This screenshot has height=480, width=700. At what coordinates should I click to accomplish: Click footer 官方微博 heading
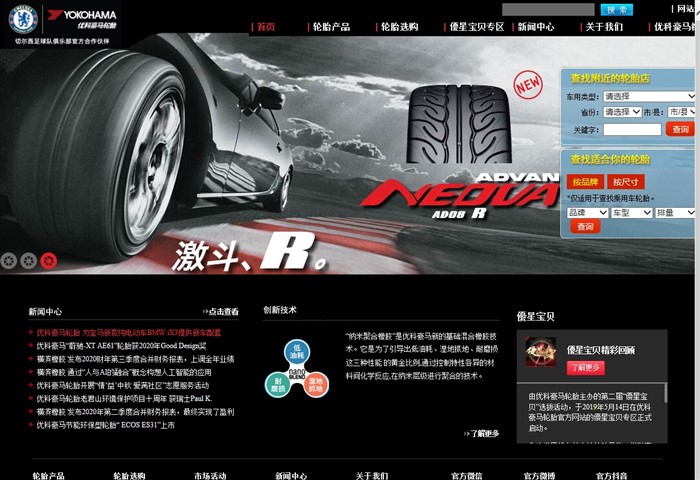[x=539, y=476]
